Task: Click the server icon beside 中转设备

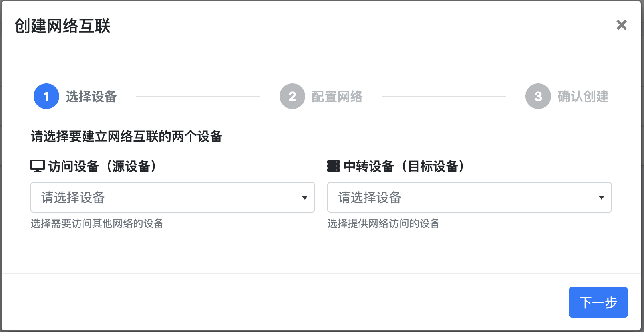Action: pos(334,166)
